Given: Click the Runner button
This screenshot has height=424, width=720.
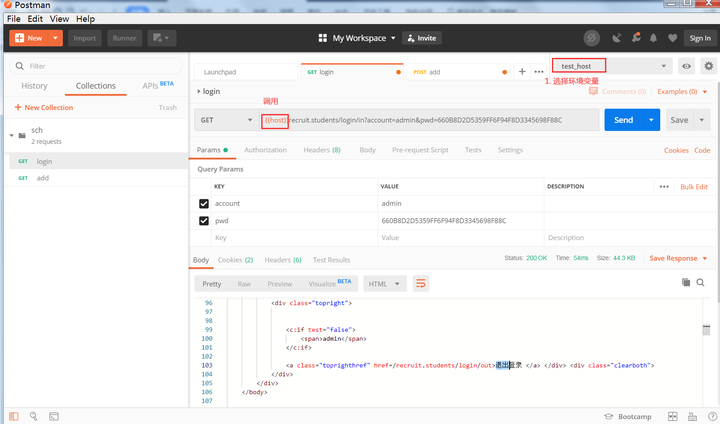Looking at the screenshot, I should [124, 38].
